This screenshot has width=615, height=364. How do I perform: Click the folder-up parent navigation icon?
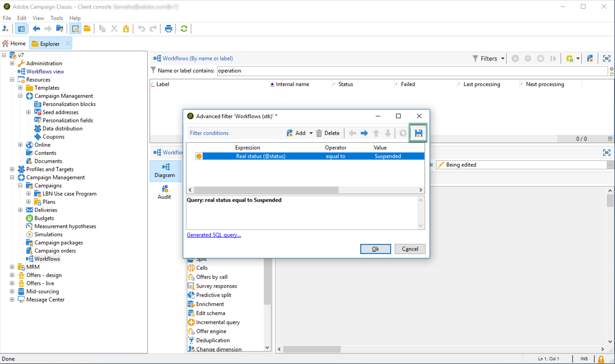(59, 29)
